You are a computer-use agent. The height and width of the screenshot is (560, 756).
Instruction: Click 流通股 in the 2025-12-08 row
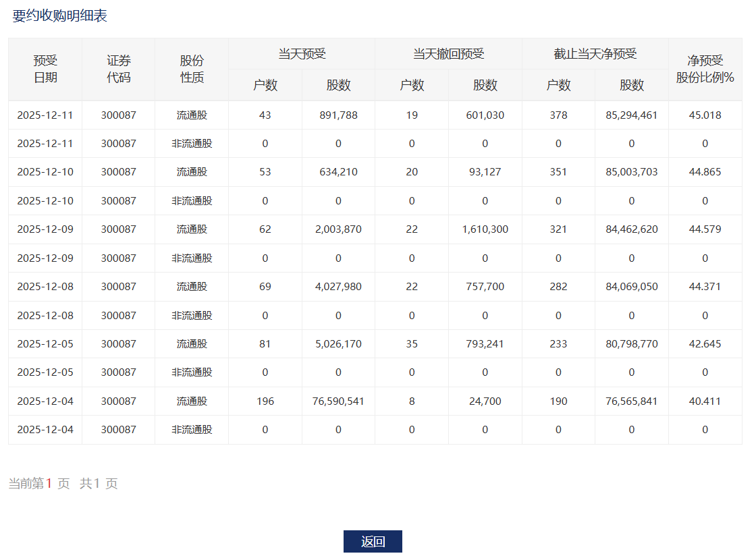click(192, 287)
